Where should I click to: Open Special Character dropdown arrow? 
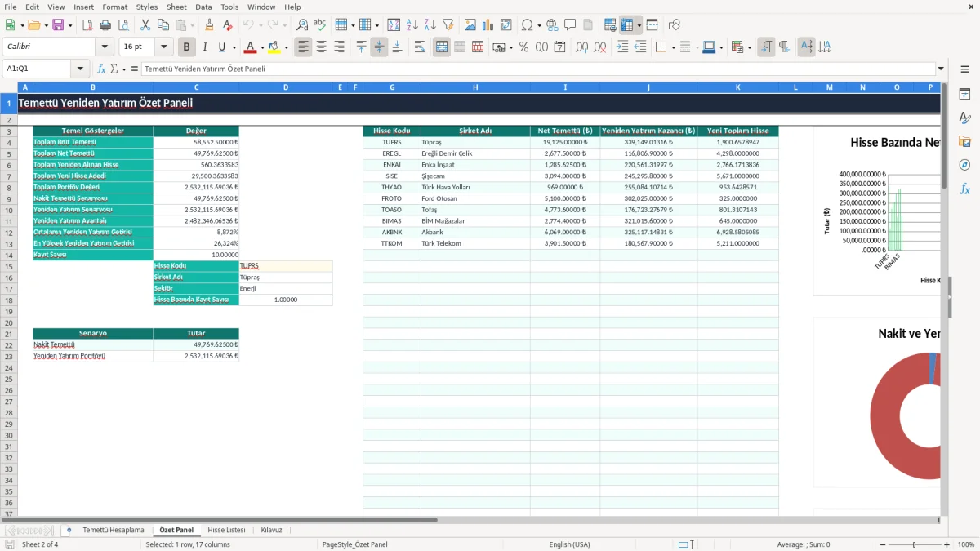coord(539,25)
